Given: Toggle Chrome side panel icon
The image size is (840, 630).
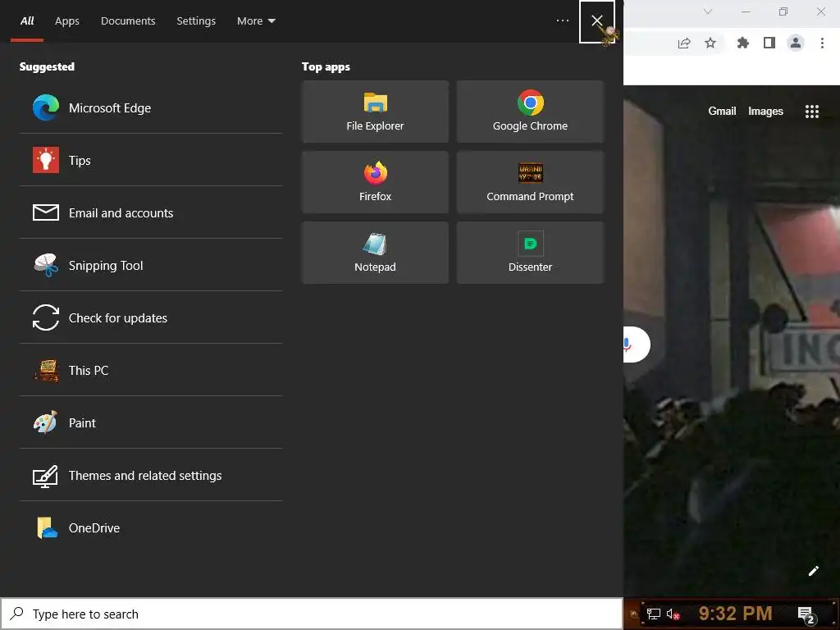Looking at the screenshot, I should click(x=769, y=43).
